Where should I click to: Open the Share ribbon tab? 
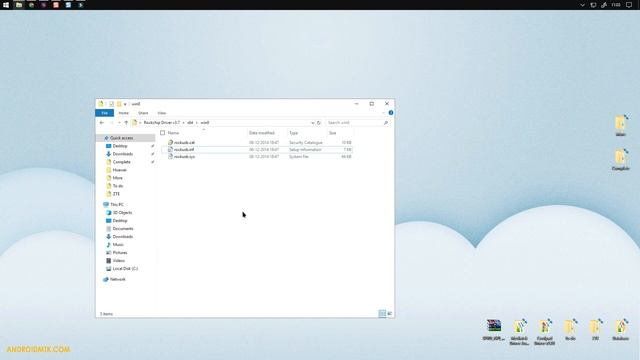(x=143, y=113)
